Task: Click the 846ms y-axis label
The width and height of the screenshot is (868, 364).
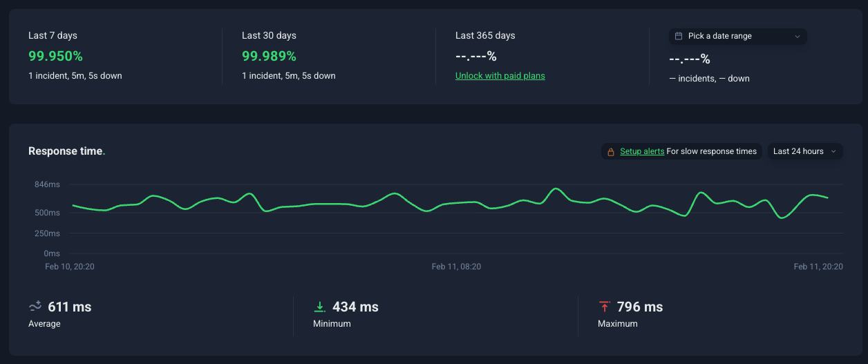Action: (x=47, y=184)
